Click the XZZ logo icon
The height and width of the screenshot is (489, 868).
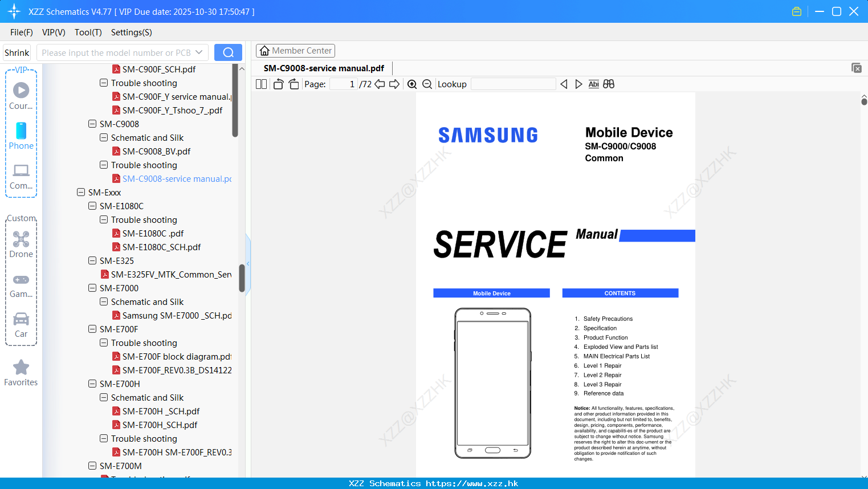14,11
